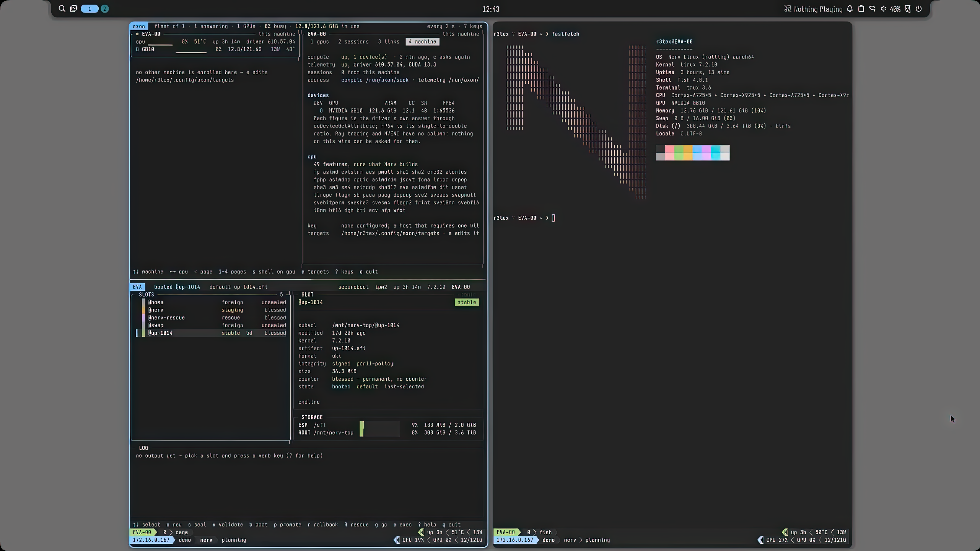Click the 'p promote' key hint
Screen dimensions: 980x551
(x=287, y=525)
